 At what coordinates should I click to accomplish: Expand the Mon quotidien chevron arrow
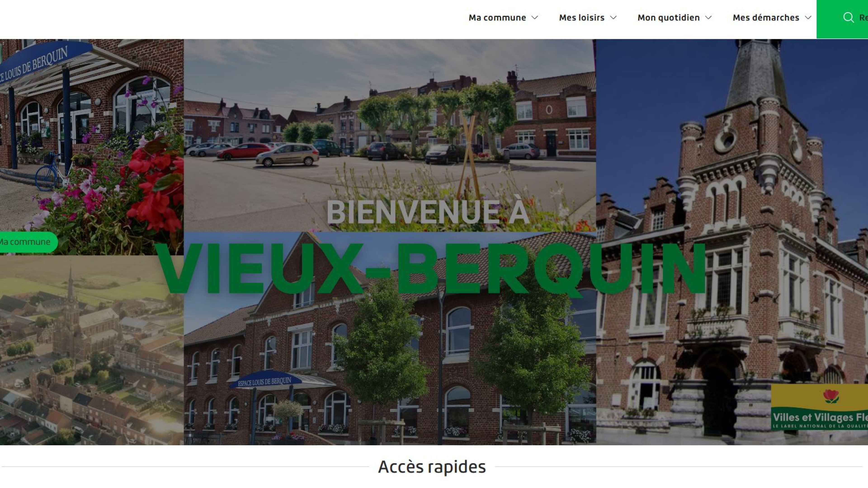pyautogui.click(x=709, y=18)
